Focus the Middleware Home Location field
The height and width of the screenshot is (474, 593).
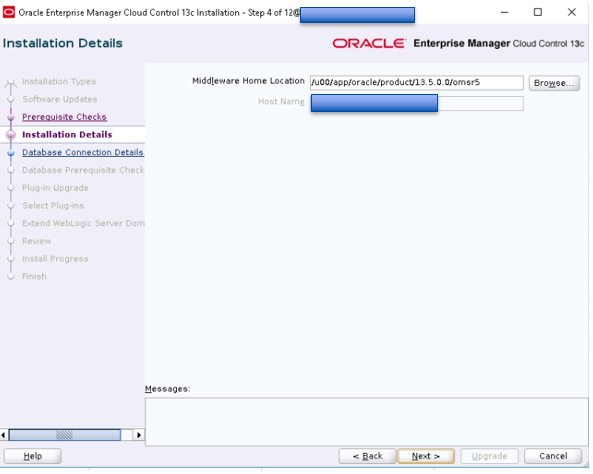coord(417,82)
